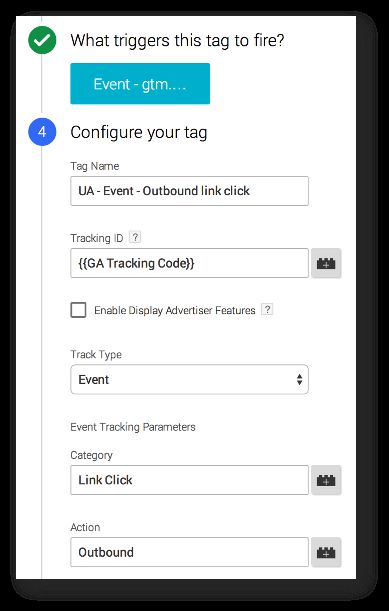Click the Event - gtm trigger button
Viewport: 389px width, 611px height.
140,84
